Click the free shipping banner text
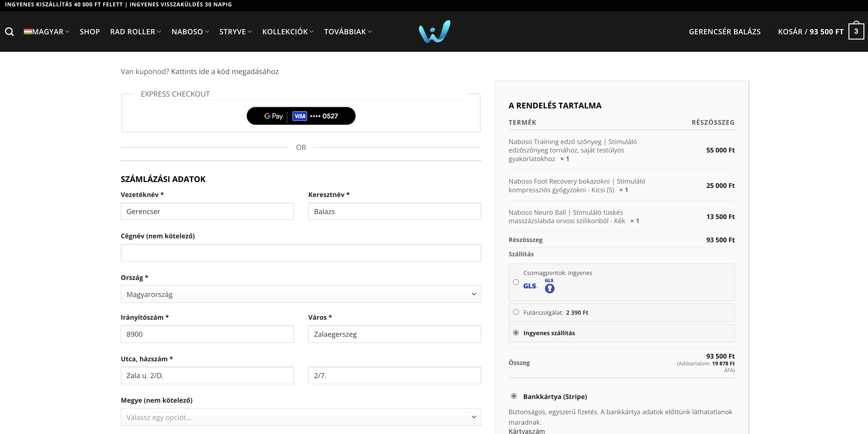The width and height of the screenshot is (868, 434). [118, 4]
